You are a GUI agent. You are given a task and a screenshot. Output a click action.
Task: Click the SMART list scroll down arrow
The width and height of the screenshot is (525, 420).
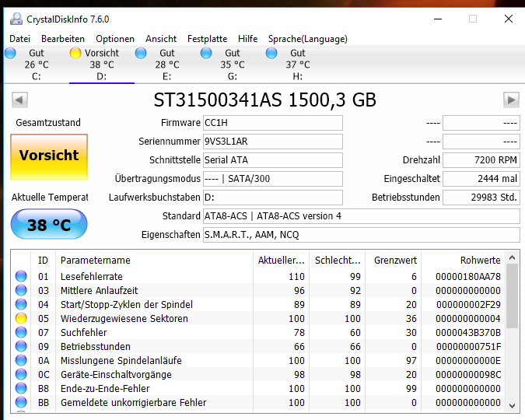pyautogui.click(x=512, y=405)
